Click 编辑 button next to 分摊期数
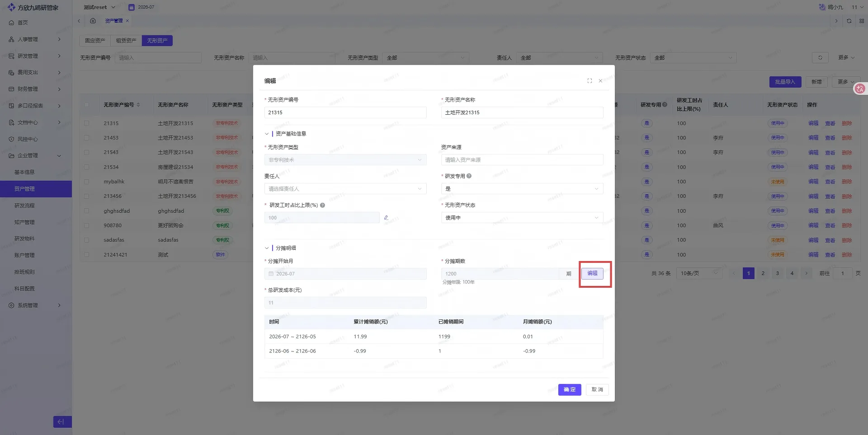Image resolution: width=868 pixels, height=435 pixels. (592, 273)
